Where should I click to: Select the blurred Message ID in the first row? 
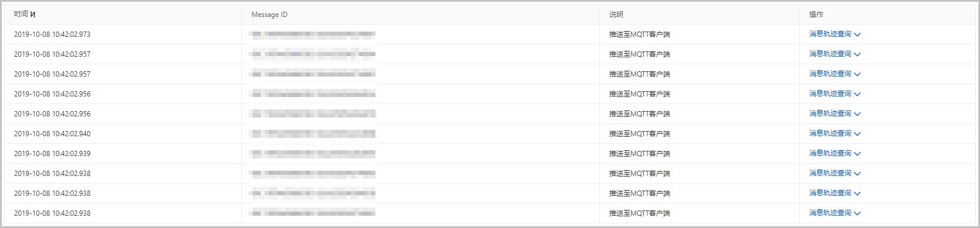pyautogui.click(x=313, y=34)
